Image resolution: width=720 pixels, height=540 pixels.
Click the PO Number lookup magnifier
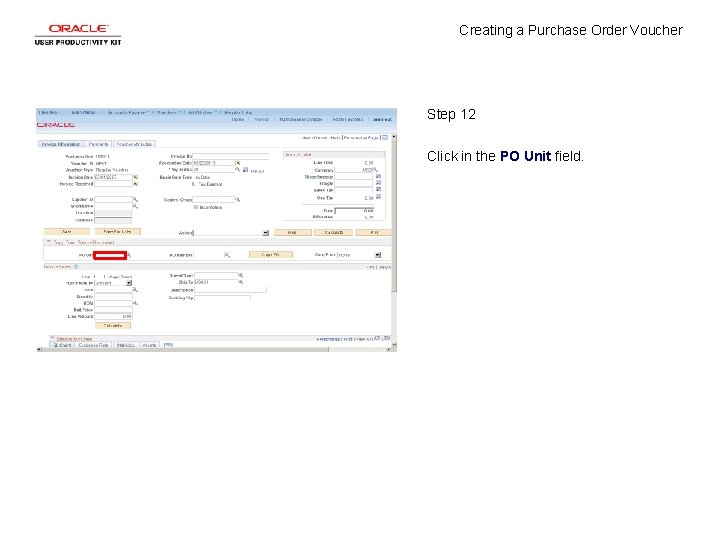point(227,255)
